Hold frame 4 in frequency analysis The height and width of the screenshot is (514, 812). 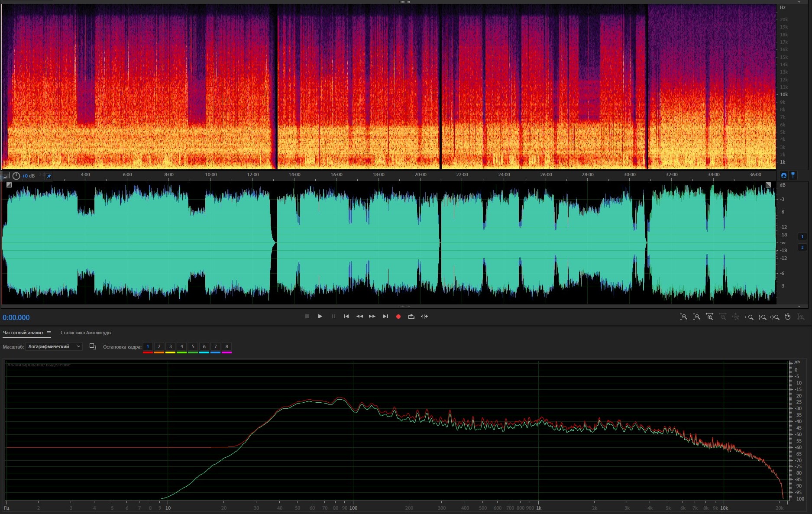click(x=181, y=347)
